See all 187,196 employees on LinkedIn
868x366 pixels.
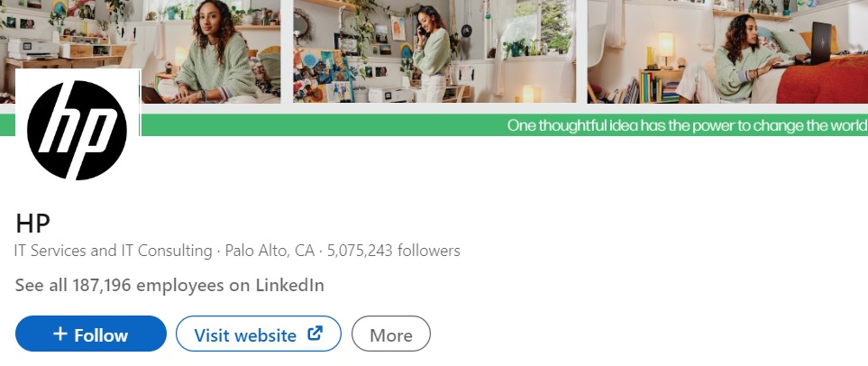point(169,286)
